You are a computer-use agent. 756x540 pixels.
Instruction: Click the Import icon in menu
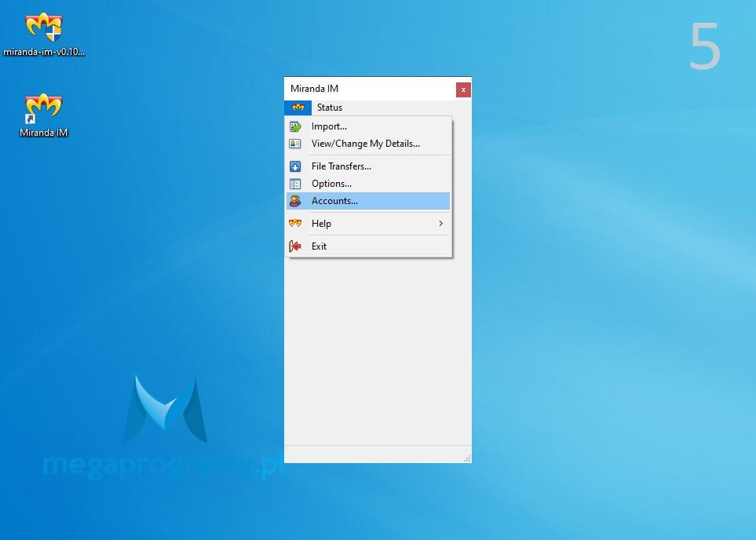[x=295, y=127]
